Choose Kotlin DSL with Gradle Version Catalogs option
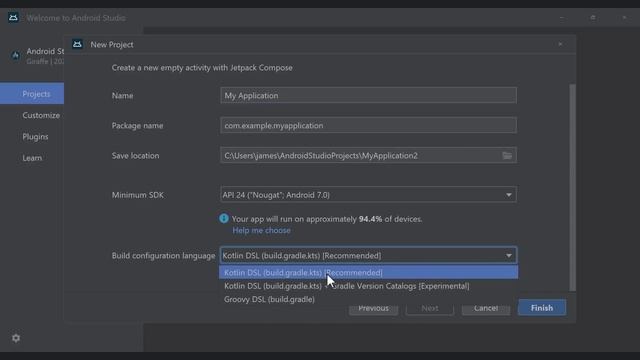The image size is (640, 360). (369, 286)
